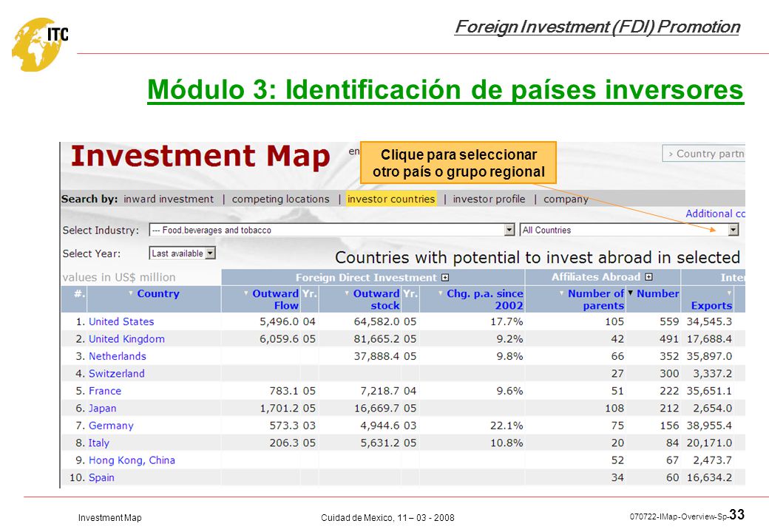
Task: Expand the Foreign Direct Investment column group
Action: pos(445,278)
